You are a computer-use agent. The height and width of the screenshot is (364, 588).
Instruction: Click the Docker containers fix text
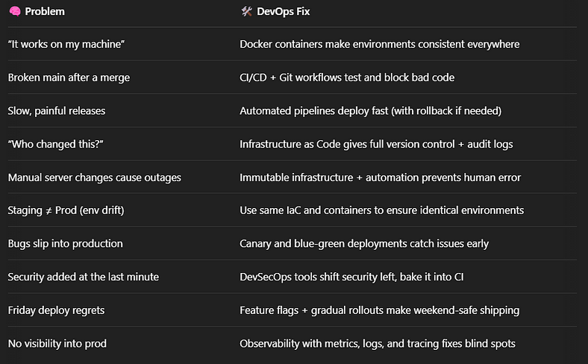coord(380,44)
